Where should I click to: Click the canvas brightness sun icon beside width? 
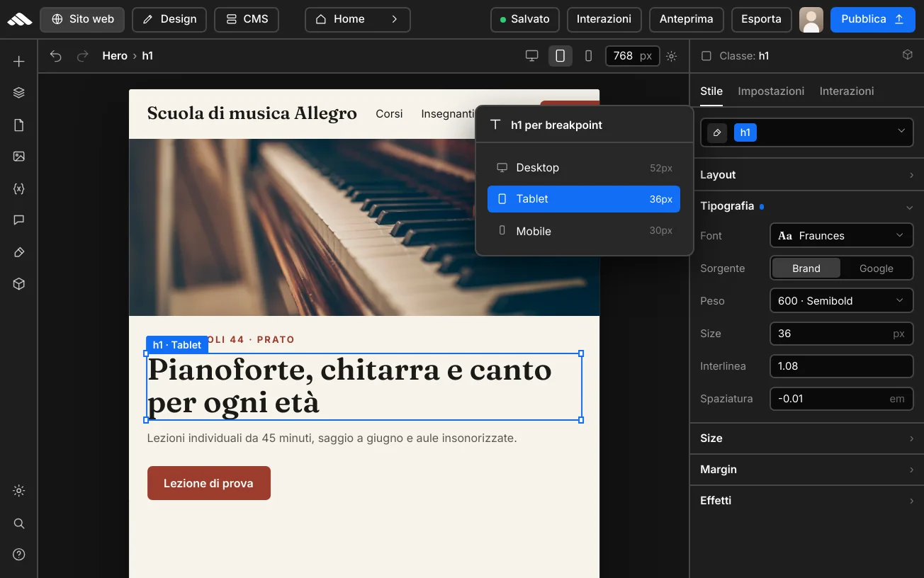pos(672,56)
